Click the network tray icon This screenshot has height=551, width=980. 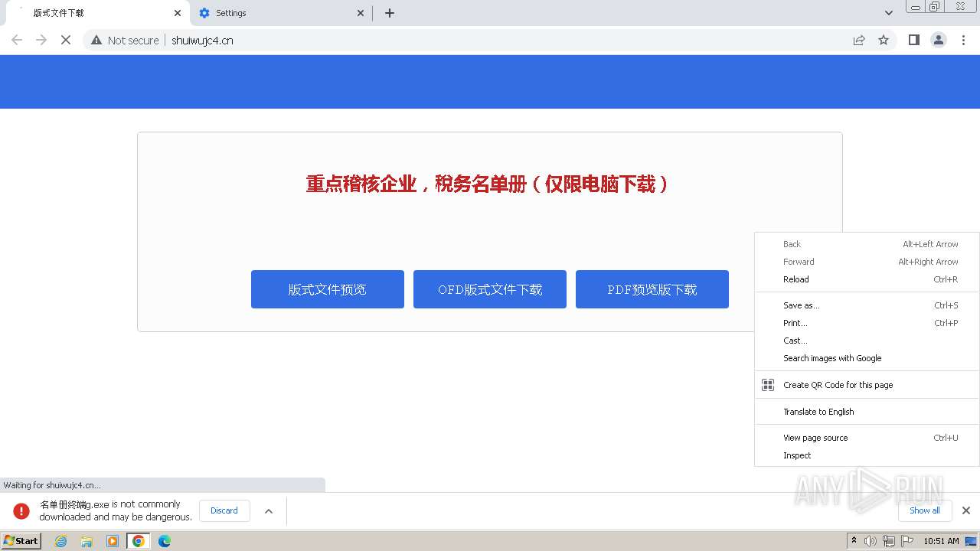(889, 541)
